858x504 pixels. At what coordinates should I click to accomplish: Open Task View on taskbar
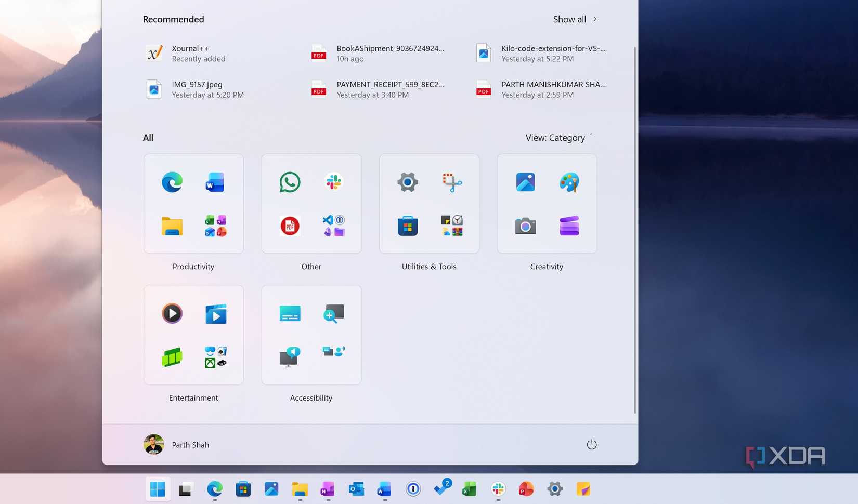pyautogui.click(x=186, y=489)
